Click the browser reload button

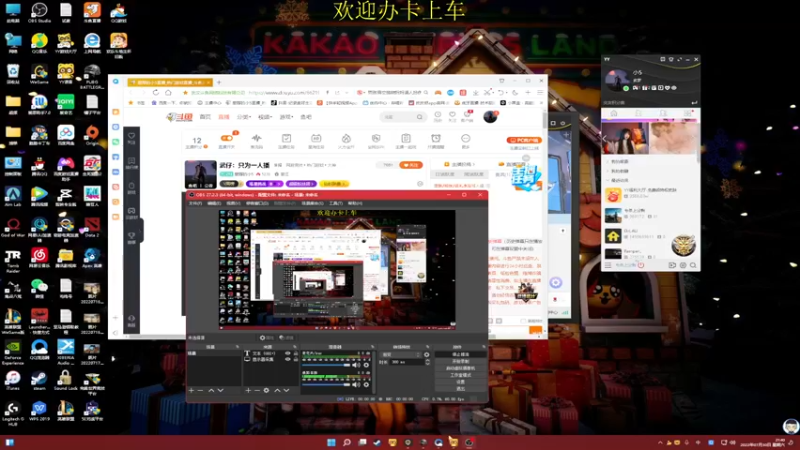point(156,92)
